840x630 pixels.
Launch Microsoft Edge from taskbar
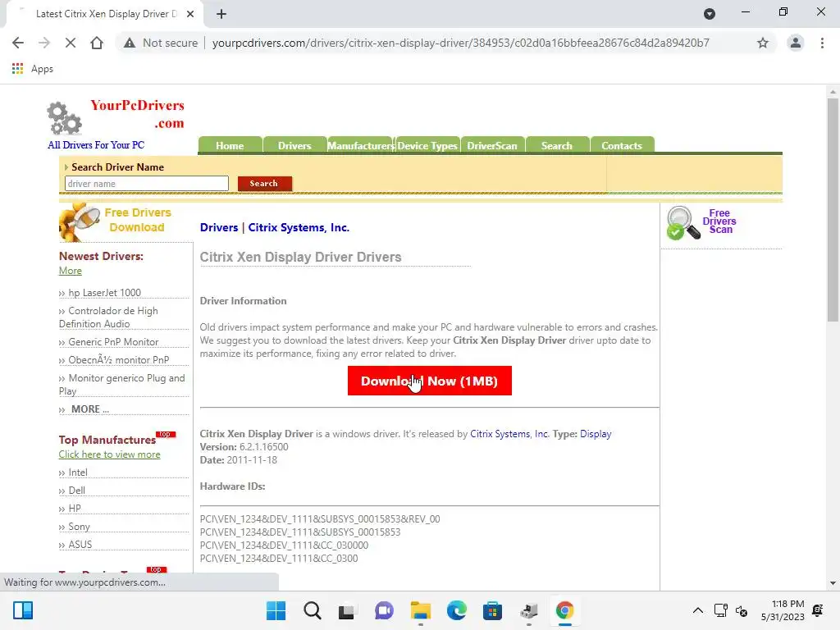pyautogui.click(x=456, y=610)
